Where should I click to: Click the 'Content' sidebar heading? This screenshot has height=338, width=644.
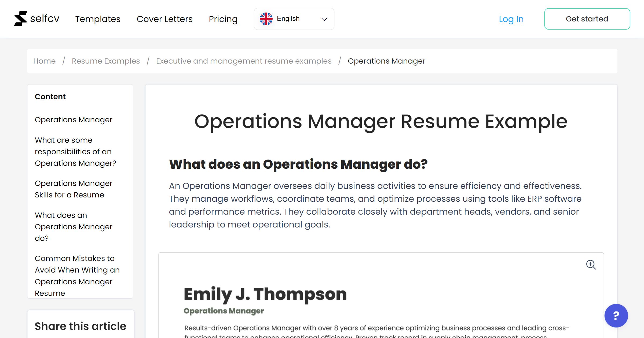(50, 97)
